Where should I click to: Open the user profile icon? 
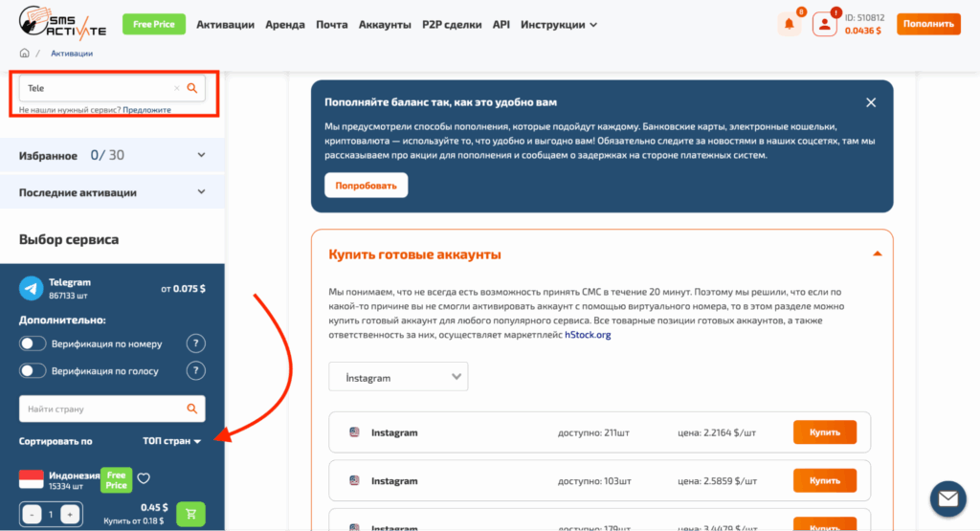click(824, 24)
